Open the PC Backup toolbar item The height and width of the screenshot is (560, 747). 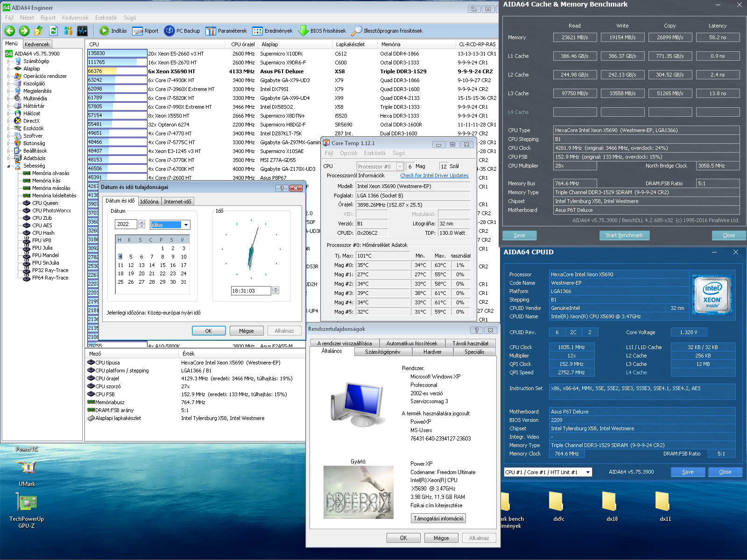point(182,31)
